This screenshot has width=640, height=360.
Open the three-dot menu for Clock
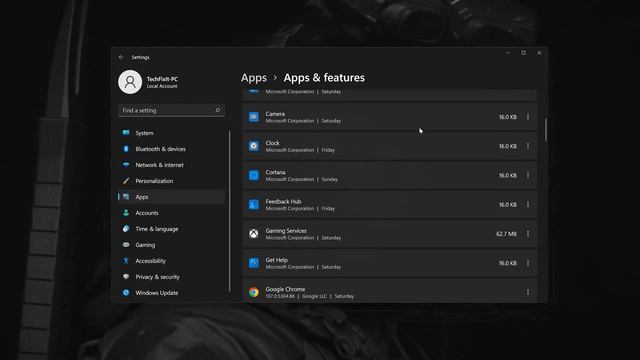tap(528, 146)
